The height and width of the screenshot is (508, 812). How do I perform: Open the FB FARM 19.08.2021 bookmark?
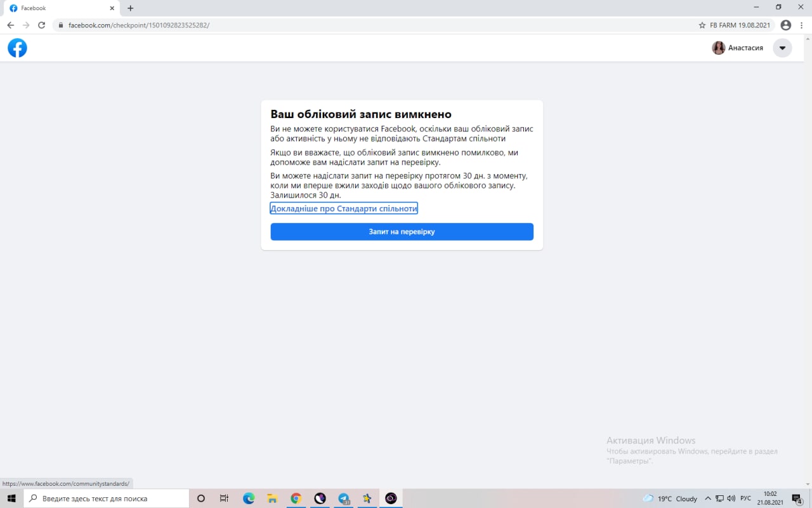point(740,25)
